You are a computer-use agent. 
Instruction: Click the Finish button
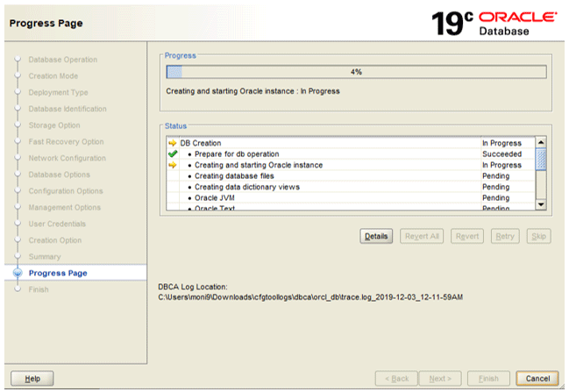(x=488, y=379)
